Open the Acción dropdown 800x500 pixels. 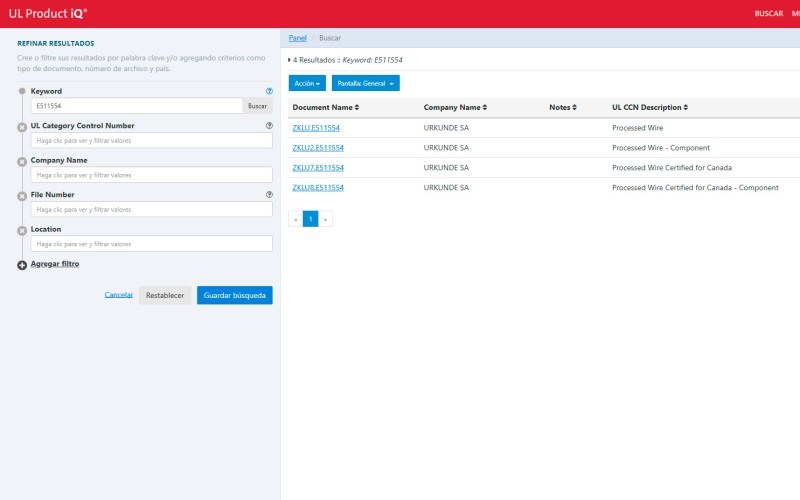(307, 83)
